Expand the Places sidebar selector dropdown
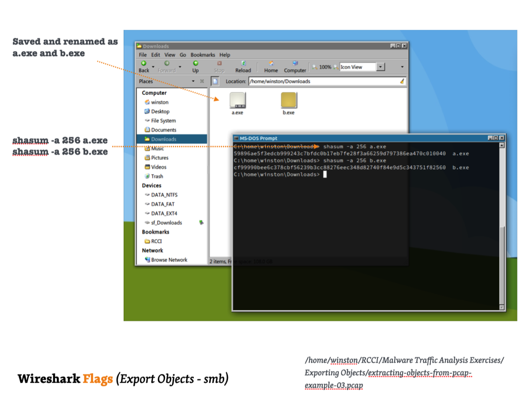 pyautogui.click(x=193, y=81)
